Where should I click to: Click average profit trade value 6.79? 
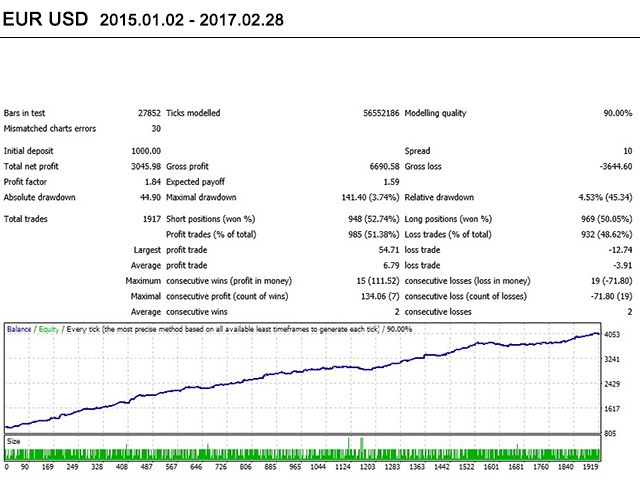click(x=391, y=265)
